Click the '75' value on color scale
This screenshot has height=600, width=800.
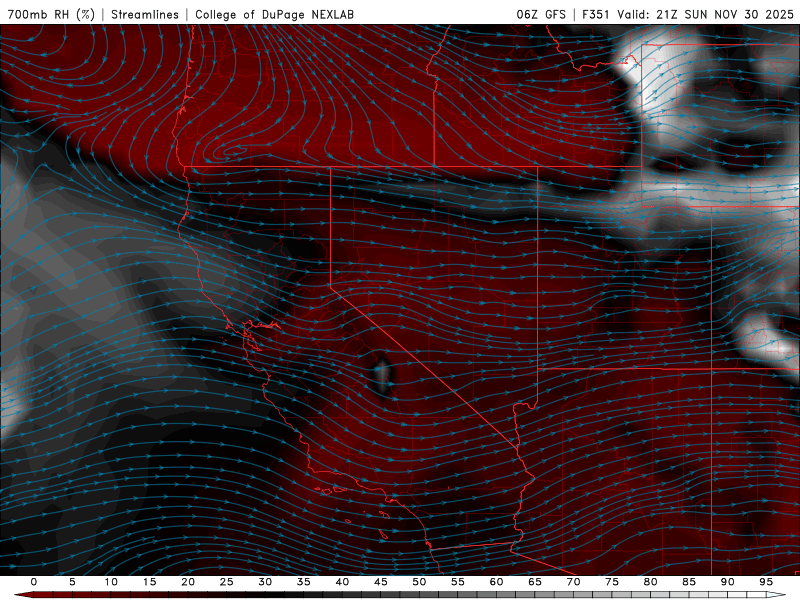612,582
